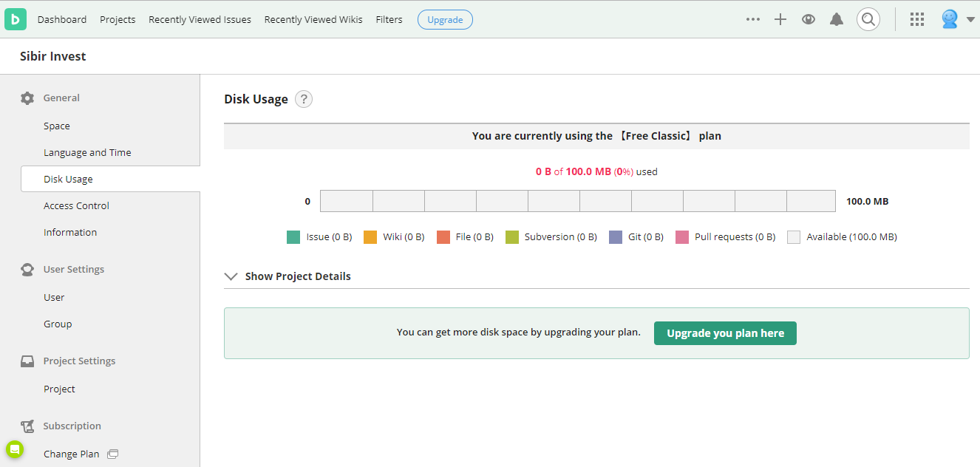Click the Free Classic plan banner text

click(x=596, y=136)
